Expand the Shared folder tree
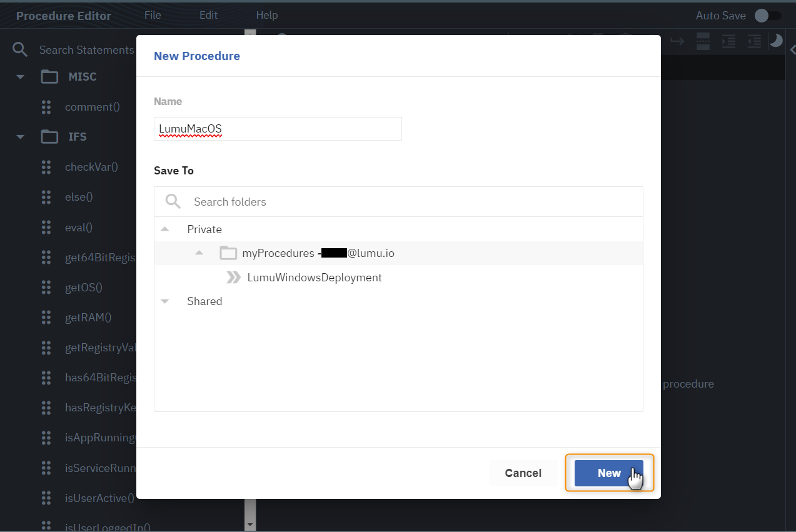The image size is (796, 532). (165, 301)
